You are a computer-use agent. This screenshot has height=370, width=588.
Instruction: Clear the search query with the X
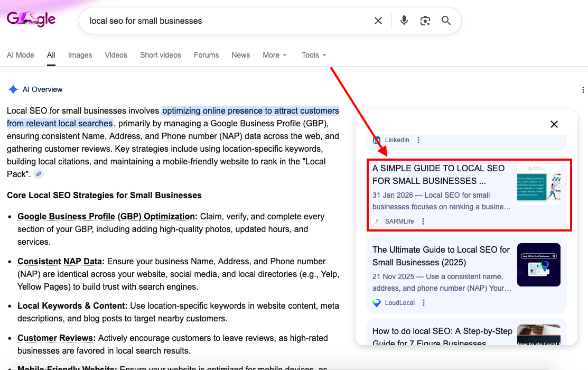coord(378,20)
